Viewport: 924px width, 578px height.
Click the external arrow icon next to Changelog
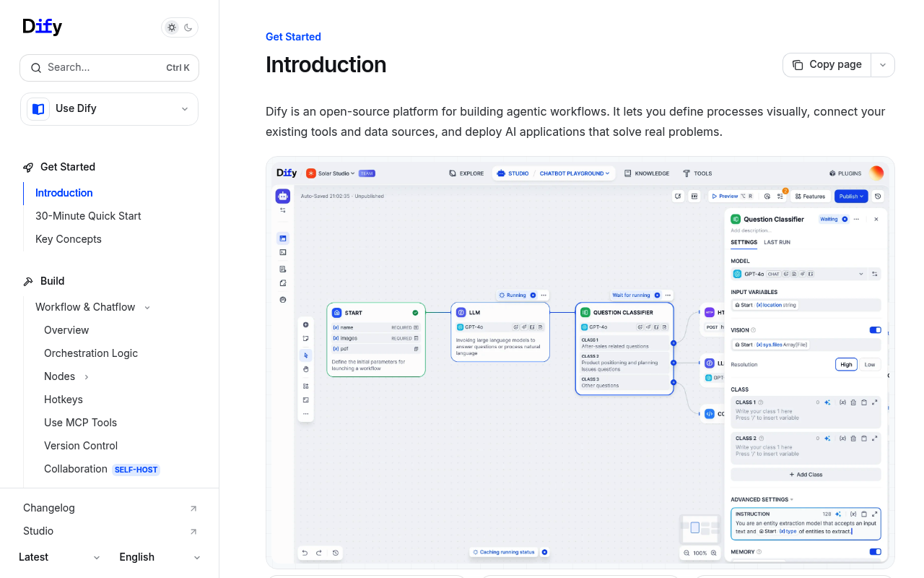tap(193, 509)
